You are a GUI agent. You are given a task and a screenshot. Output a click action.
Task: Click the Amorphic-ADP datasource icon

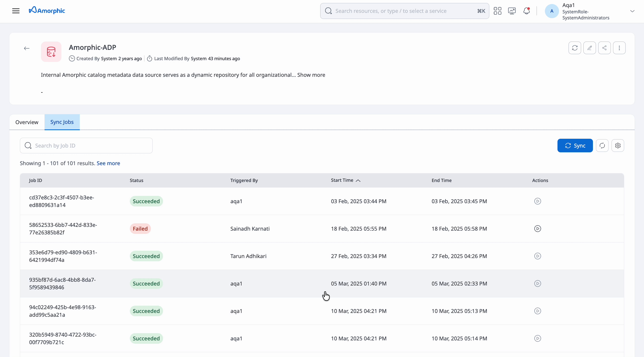(51, 52)
